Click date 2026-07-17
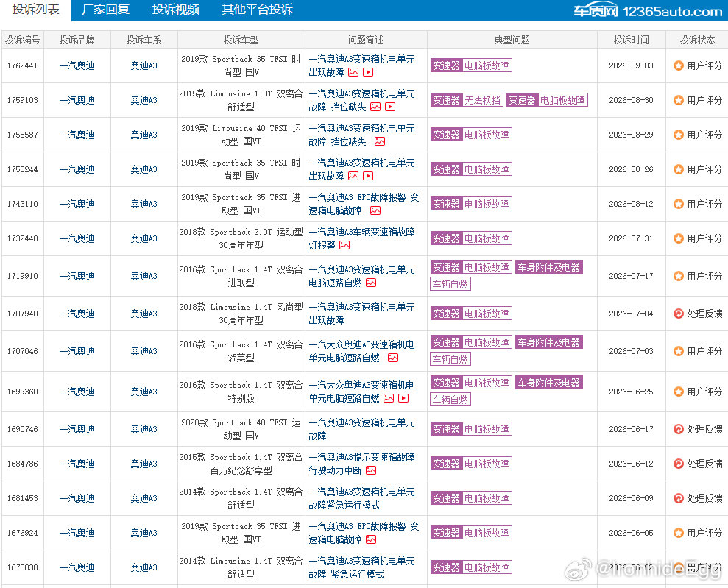Screen dimensions: 728x588 click(631, 276)
